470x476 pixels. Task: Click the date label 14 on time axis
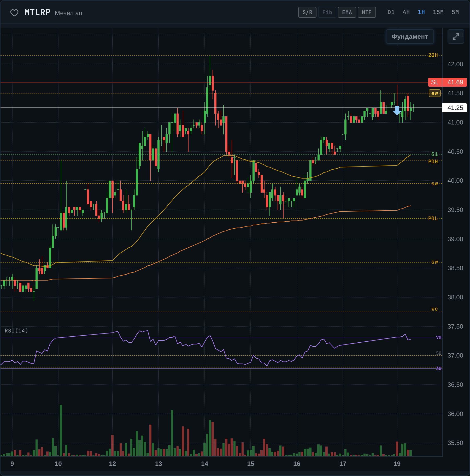pos(204,464)
